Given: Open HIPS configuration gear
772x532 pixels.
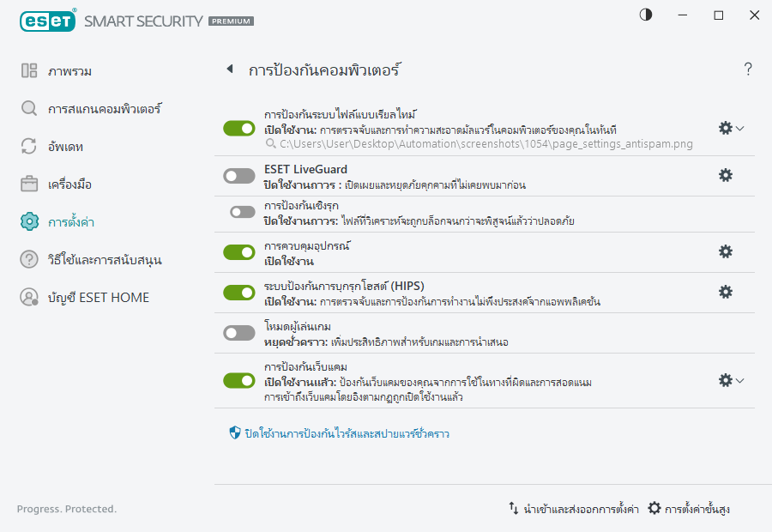Looking at the screenshot, I should (726, 292).
